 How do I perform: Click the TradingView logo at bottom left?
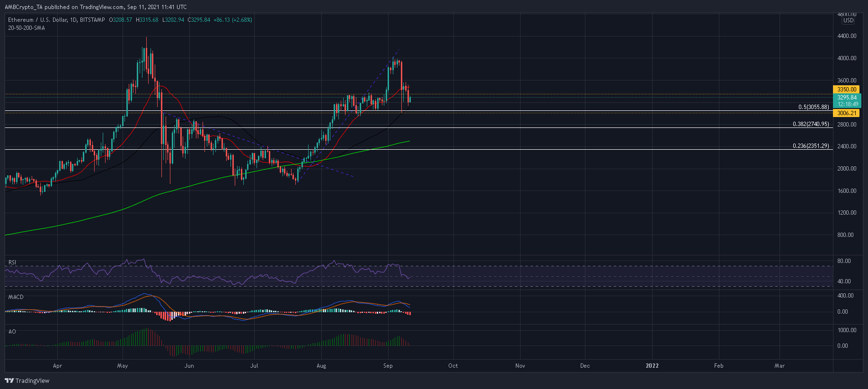(27, 380)
